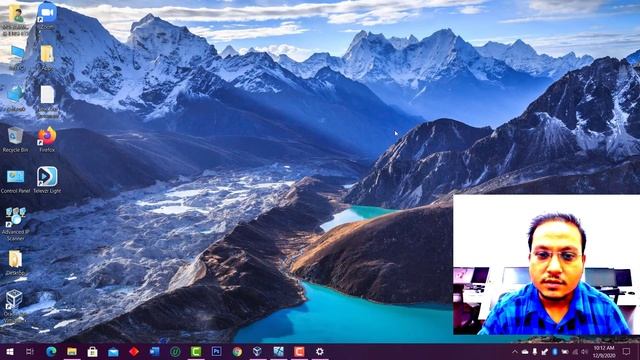This screenshot has height=360, width=640.
Task: Launch Advanced IP Scanner shortcut
Action: (x=16, y=224)
